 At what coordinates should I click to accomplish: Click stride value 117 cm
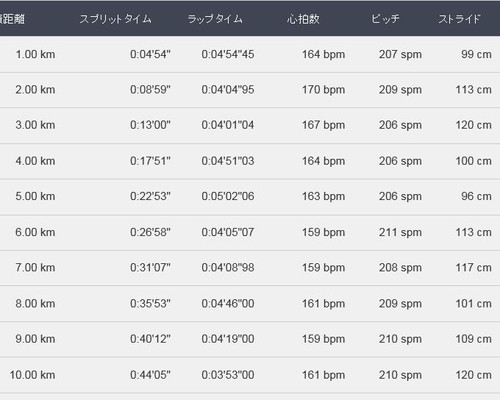point(473,268)
